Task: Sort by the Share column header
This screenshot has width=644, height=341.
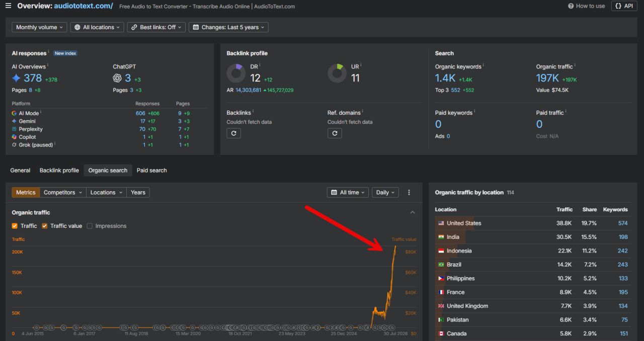Action: point(590,210)
